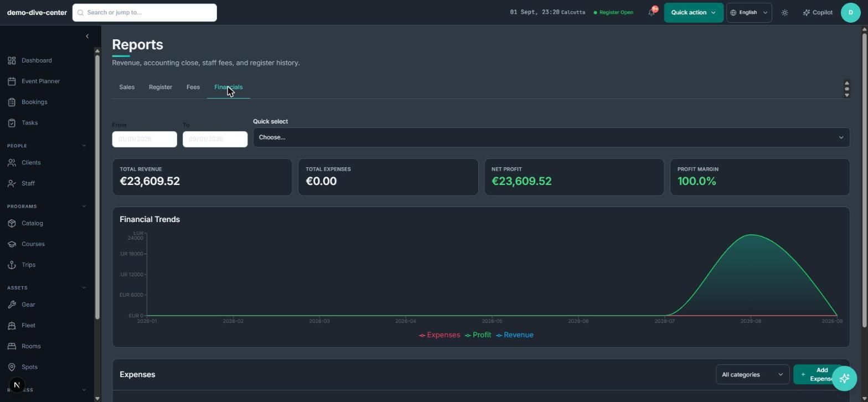Toggle the Expenses series in chart legend

[x=440, y=335]
